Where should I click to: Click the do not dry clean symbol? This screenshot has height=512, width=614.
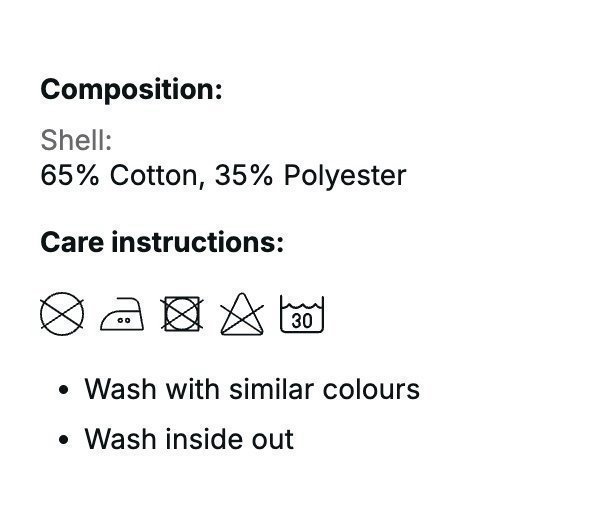pyautogui.click(x=63, y=315)
